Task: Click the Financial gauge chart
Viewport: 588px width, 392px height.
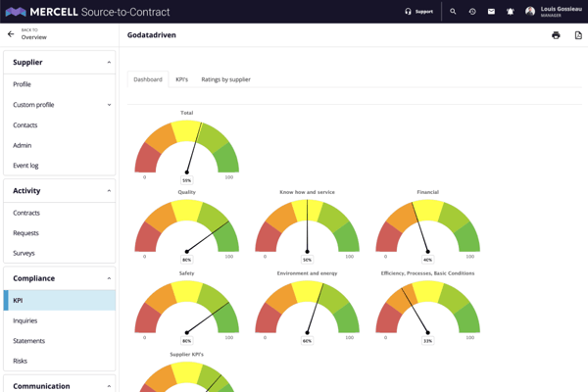Action: click(x=428, y=225)
